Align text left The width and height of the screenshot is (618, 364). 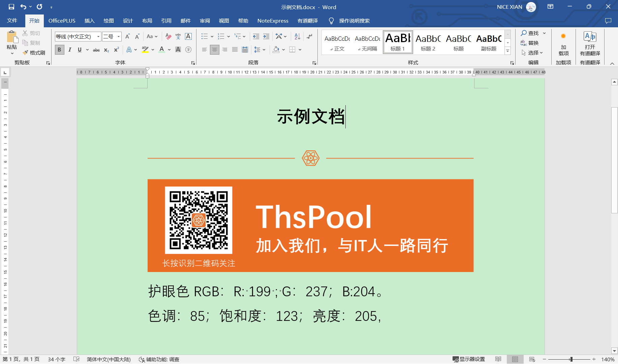pos(204,50)
